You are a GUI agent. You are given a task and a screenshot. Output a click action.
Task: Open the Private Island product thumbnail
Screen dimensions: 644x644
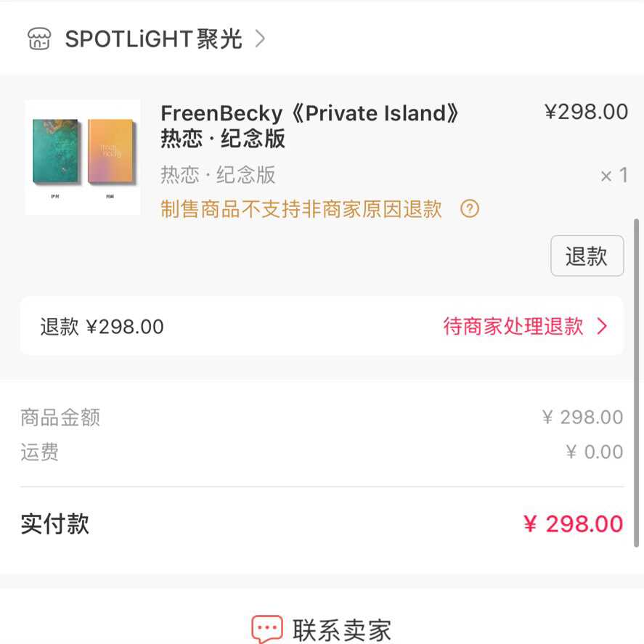click(83, 158)
